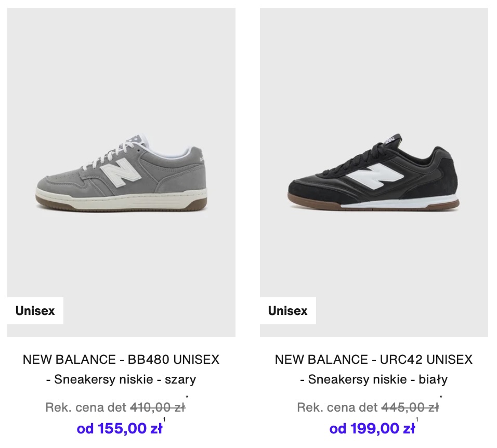Click the white N logo on black sneaker
Image resolution: width=497 pixels, height=448 pixels.
pyautogui.click(x=375, y=176)
